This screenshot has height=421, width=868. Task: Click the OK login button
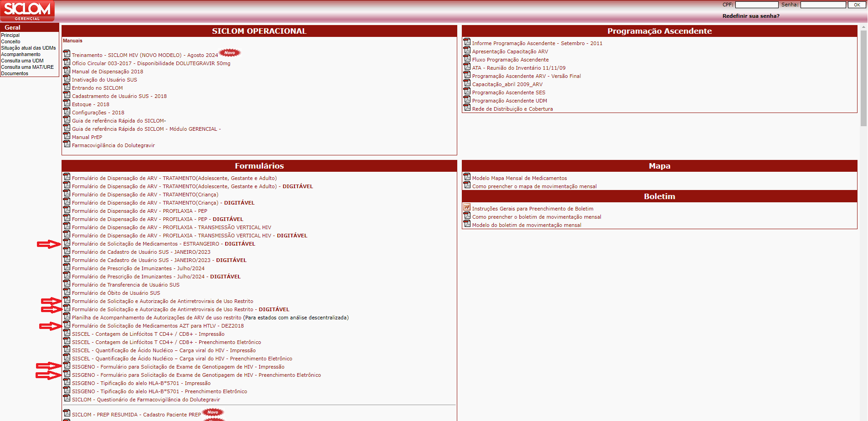coord(857,5)
